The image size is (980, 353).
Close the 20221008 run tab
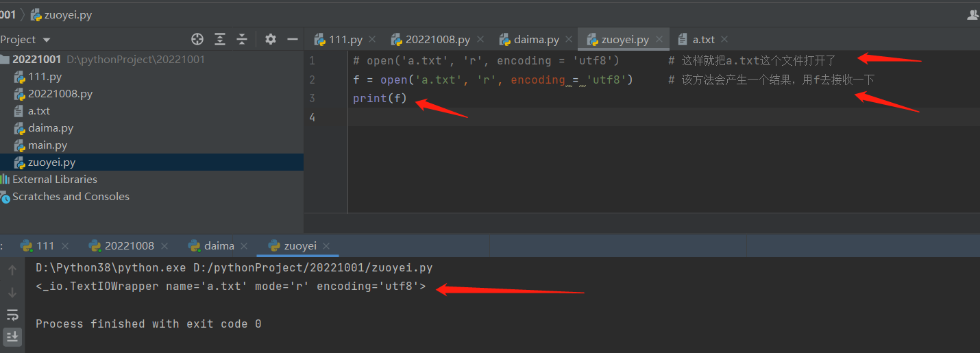coord(165,245)
